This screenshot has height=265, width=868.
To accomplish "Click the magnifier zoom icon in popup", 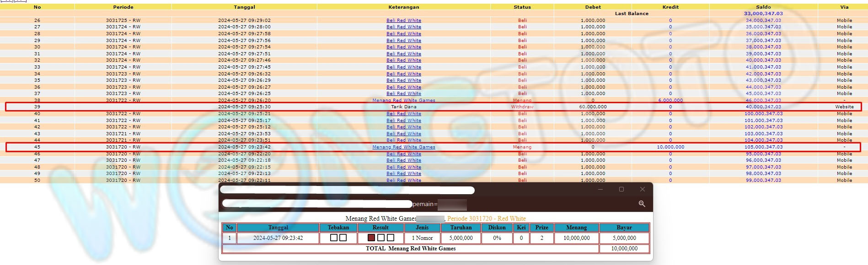I will 642,204.
